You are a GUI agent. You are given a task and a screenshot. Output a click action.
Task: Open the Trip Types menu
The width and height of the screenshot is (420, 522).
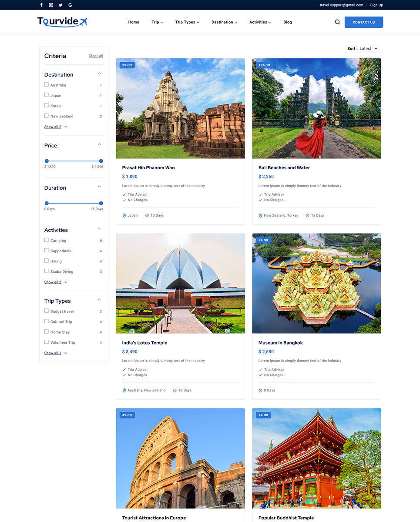click(x=187, y=22)
